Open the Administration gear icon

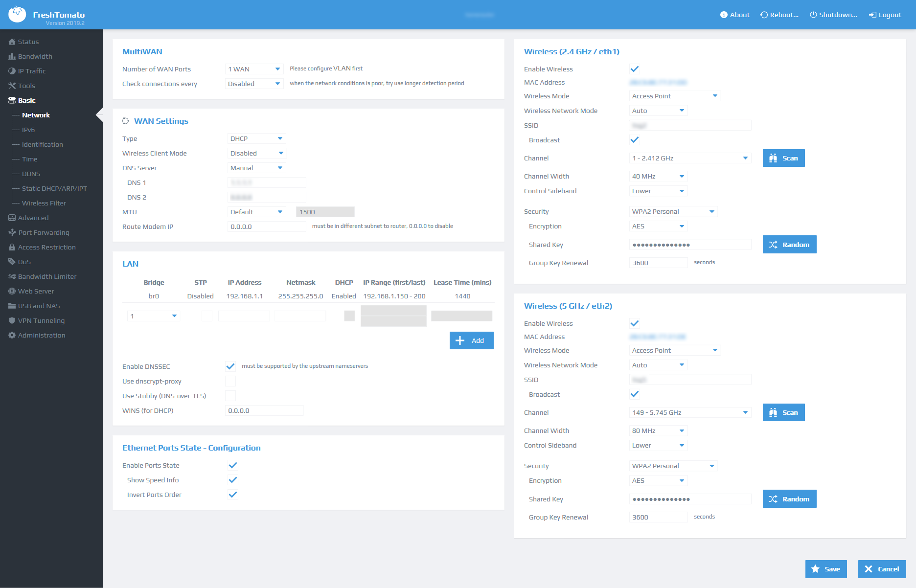click(x=12, y=335)
